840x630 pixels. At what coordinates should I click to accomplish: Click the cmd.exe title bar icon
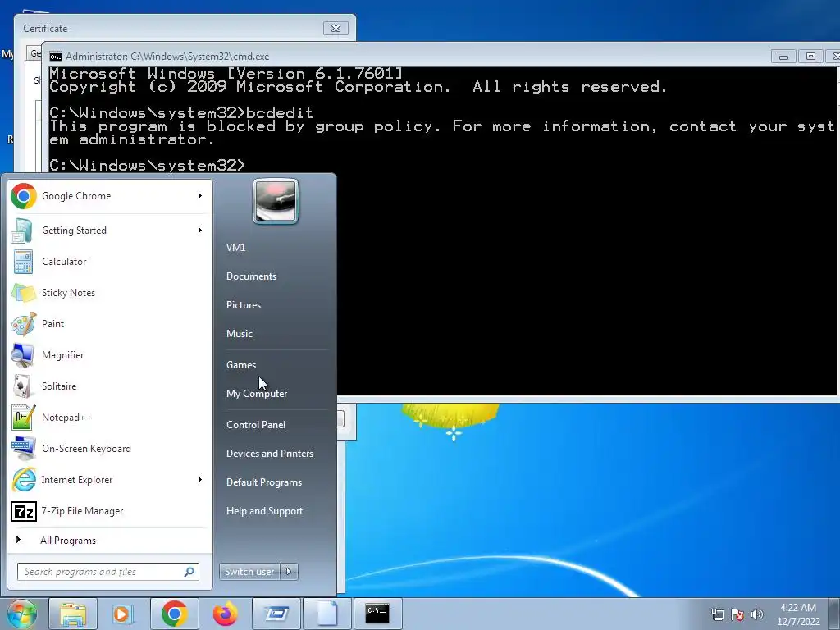(x=55, y=57)
